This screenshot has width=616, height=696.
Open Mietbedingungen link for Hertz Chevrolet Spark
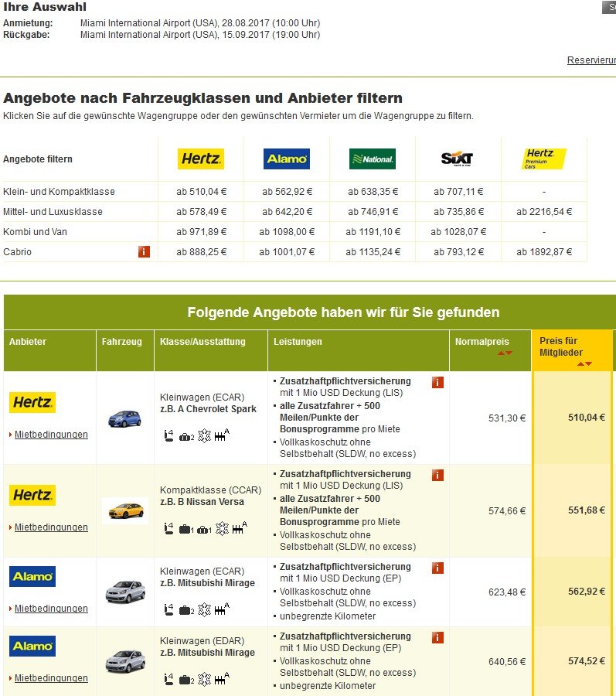tap(51, 435)
